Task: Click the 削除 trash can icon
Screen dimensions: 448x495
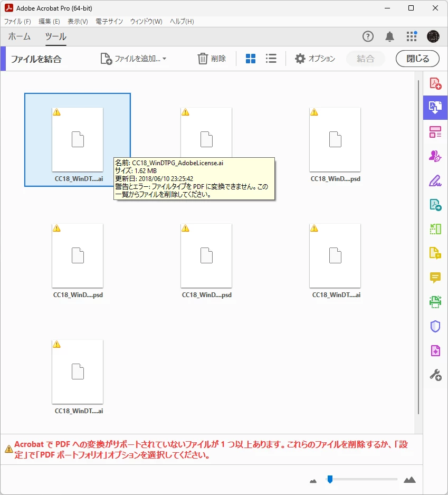Action: (x=203, y=59)
